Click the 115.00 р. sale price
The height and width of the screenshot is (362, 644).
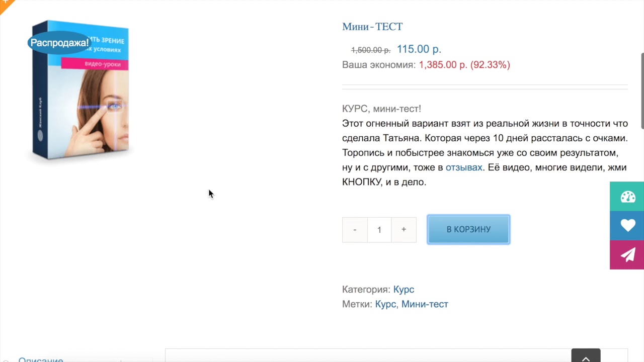[419, 49]
